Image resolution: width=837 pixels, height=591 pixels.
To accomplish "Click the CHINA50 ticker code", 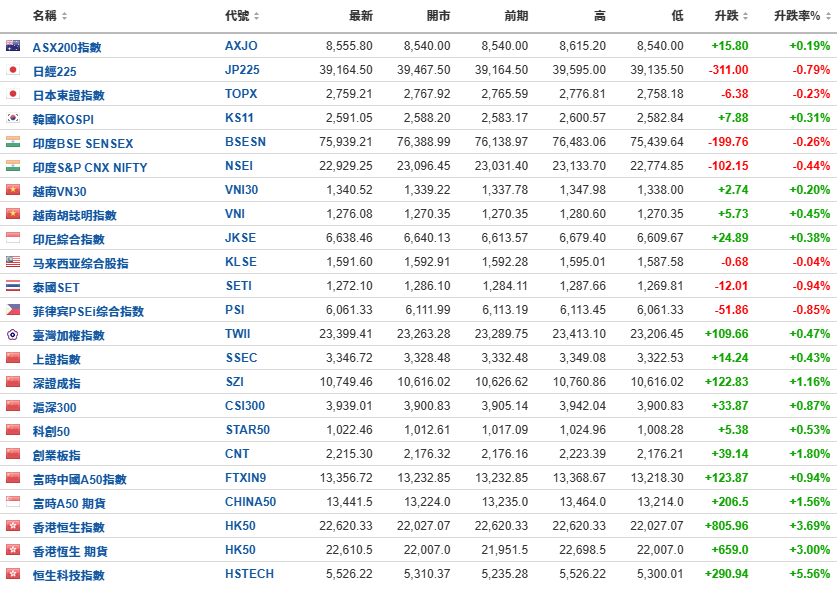I will [x=250, y=502].
